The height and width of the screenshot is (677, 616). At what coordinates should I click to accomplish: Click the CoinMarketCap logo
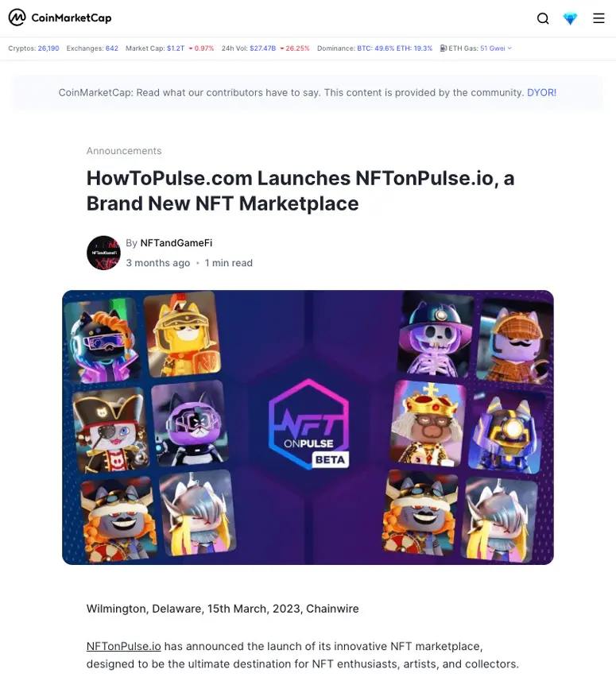click(60, 17)
